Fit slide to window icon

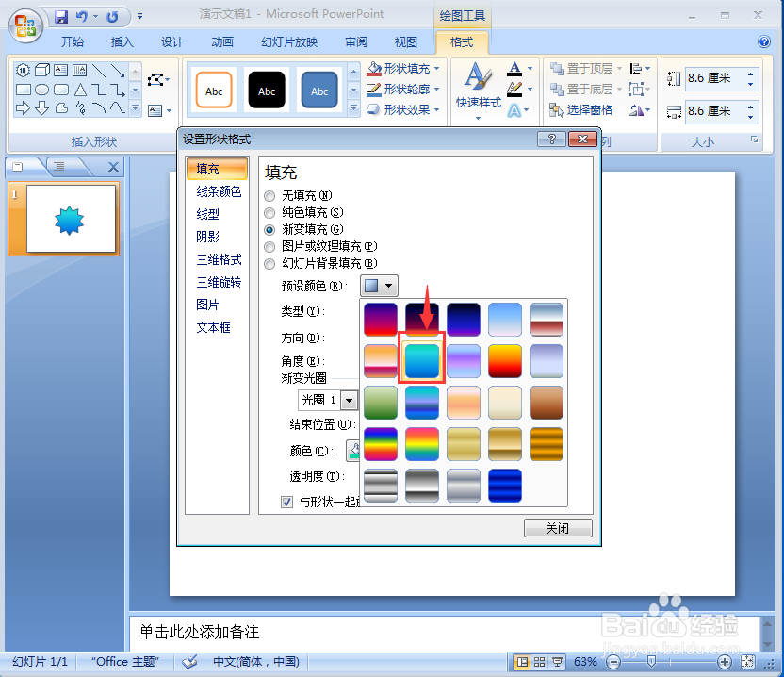748,662
